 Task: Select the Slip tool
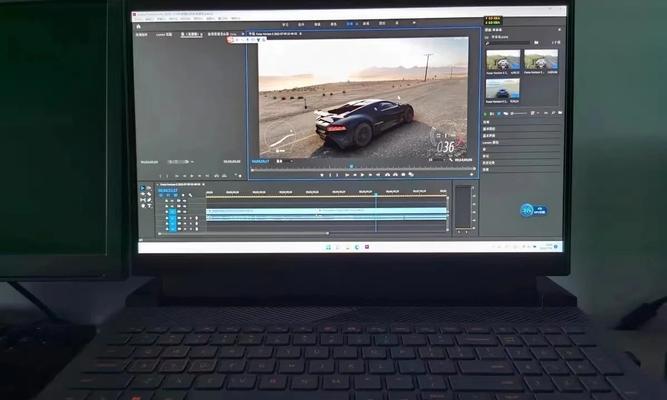tap(143, 200)
